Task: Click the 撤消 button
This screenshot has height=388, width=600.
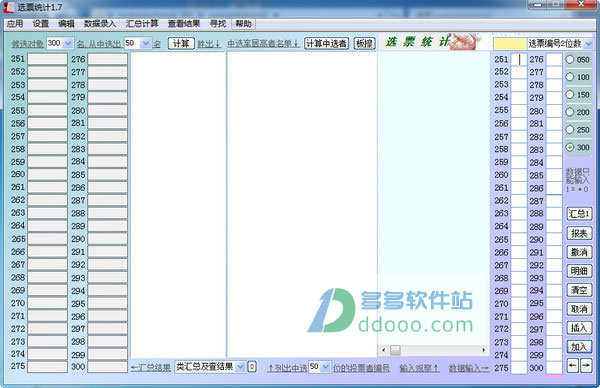Action: tap(579, 252)
